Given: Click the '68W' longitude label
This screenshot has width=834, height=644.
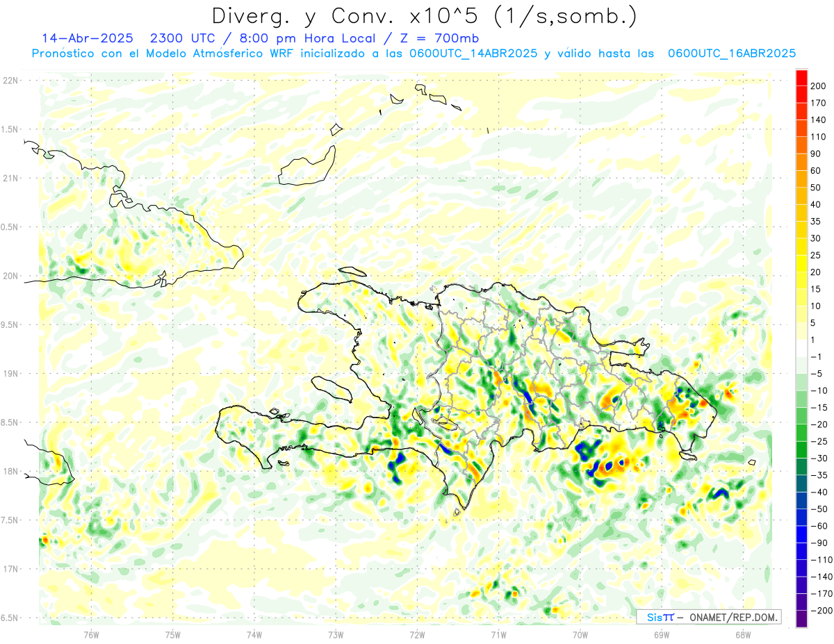Looking at the screenshot, I should (743, 634).
